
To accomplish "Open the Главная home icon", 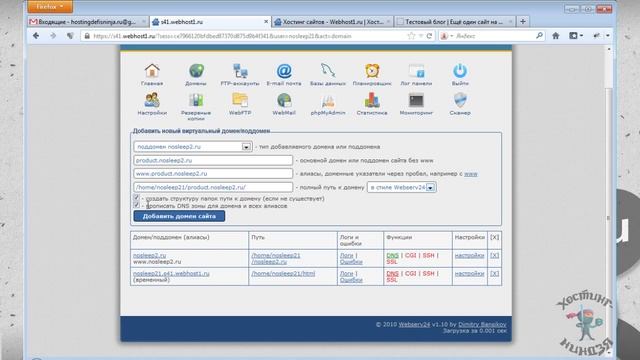I will [x=152, y=71].
